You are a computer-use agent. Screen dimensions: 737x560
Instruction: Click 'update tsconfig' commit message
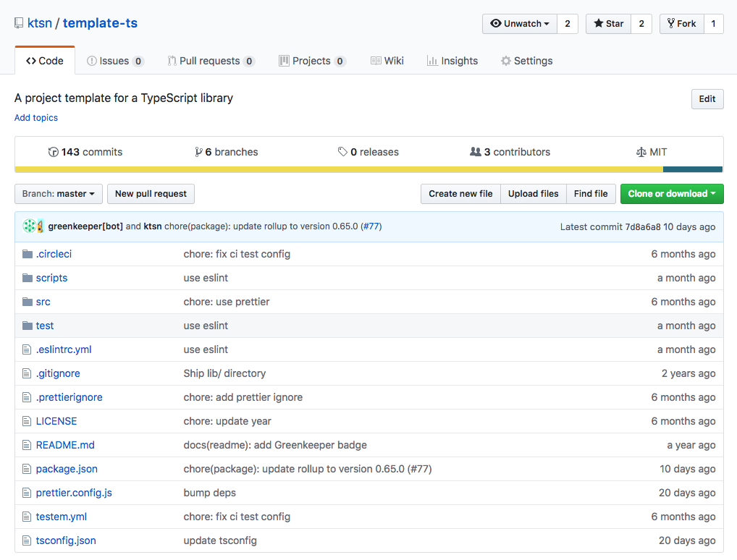pos(220,540)
